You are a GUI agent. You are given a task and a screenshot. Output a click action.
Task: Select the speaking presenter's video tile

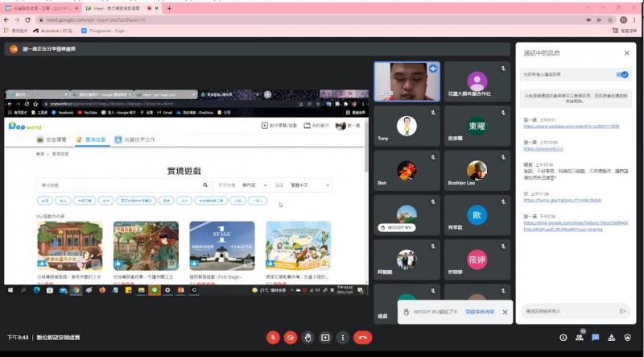coord(407,81)
